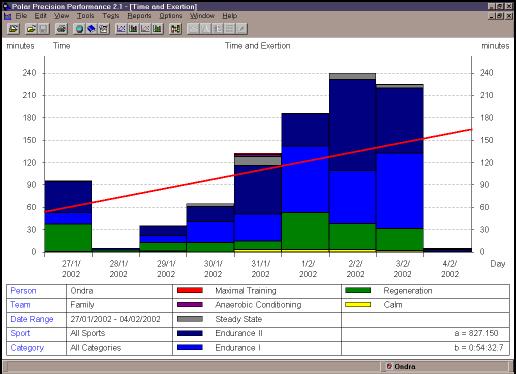Click the dark blue Endurance II legend swatch

click(190, 333)
